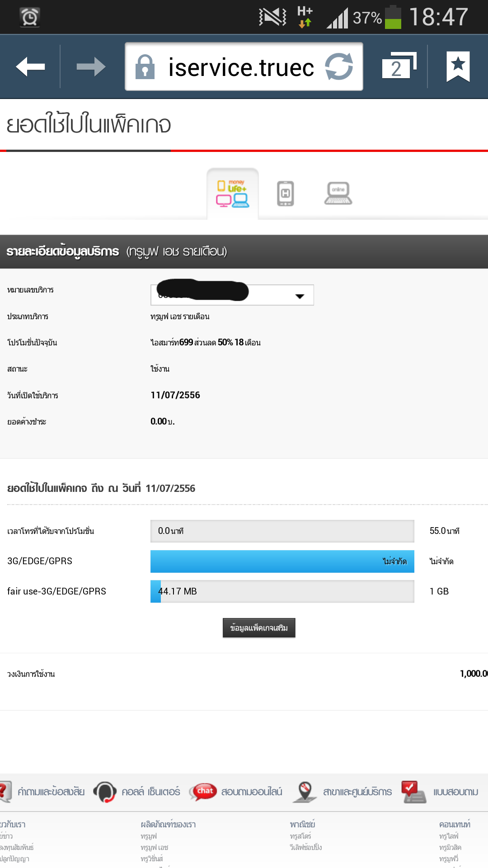Image resolution: width=488 pixels, height=868 pixels.
Task: Open the ทรูไลฟ์ footer link
Action: pyautogui.click(x=449, y=836)
